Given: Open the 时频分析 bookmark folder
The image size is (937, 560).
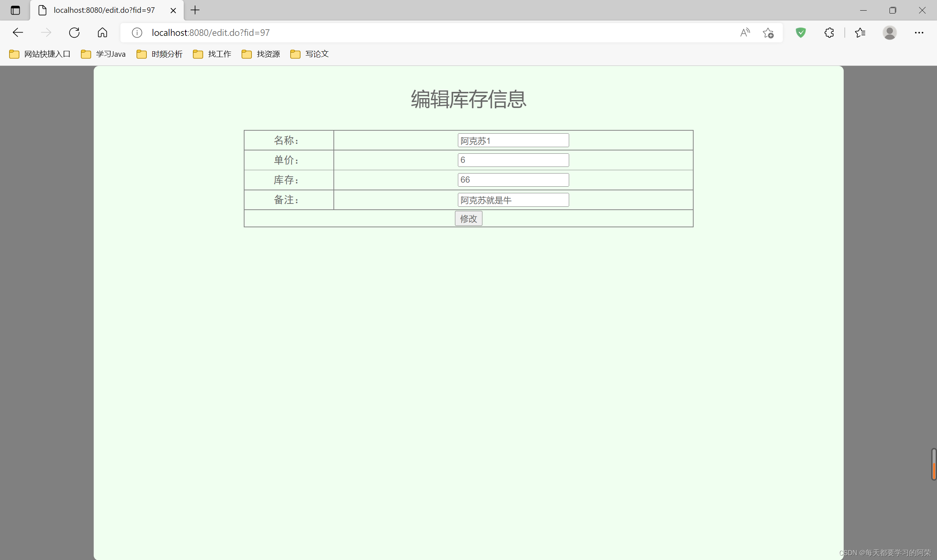Looking at the screenshot, I should point(160,54).
